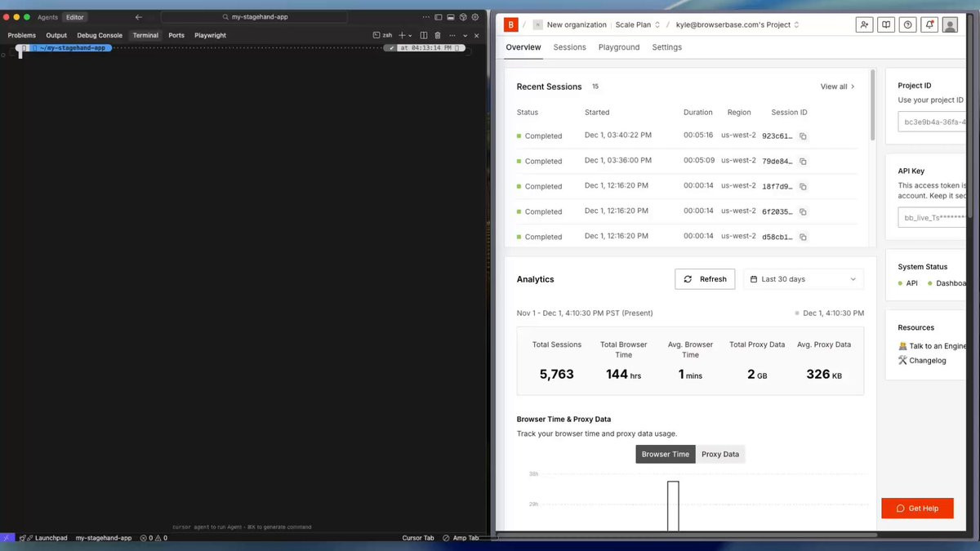
Task: Open the Output panel tab
Action: tap(56, 35)
